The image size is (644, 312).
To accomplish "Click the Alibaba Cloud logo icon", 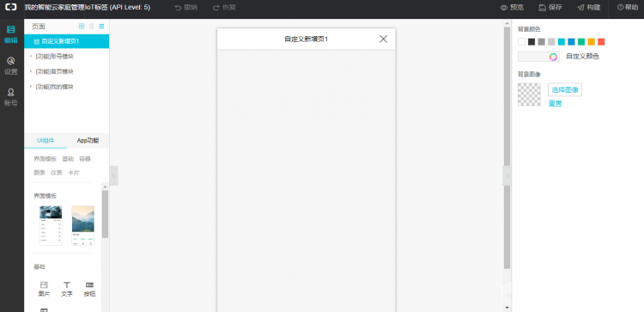I will point(11,8).
